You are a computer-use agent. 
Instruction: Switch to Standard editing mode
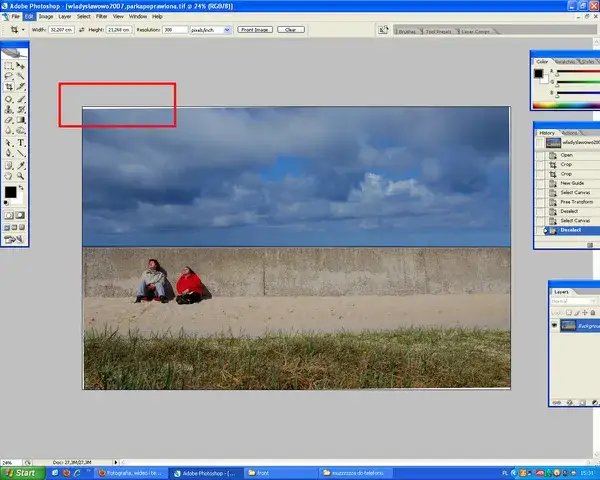(x=9, y=215)
